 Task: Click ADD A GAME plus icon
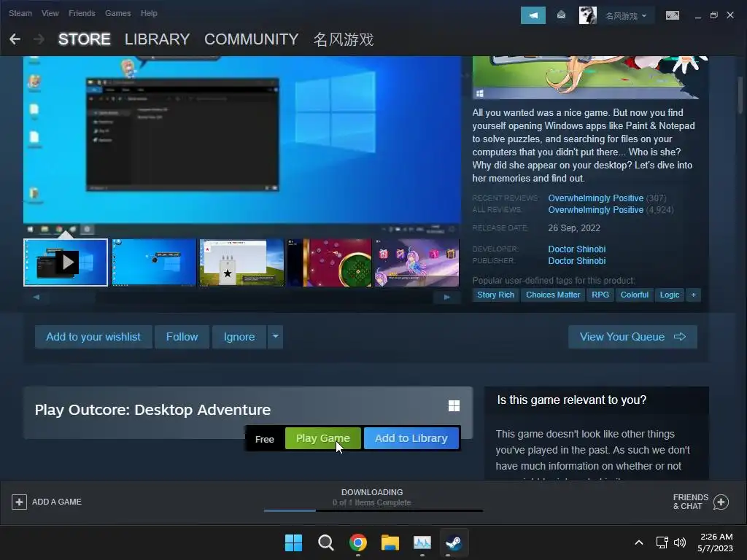tap(19, 502)
